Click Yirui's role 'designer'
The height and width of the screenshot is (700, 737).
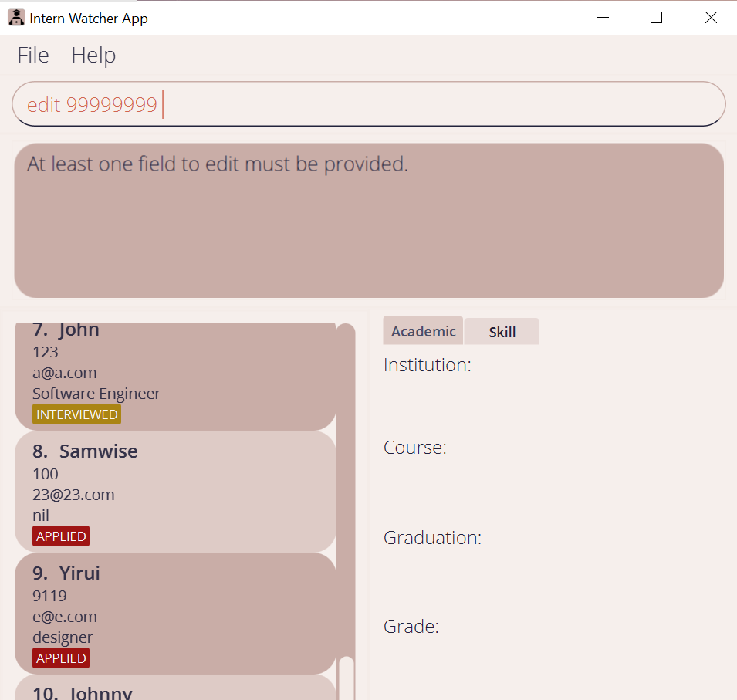tap(63, 637)
